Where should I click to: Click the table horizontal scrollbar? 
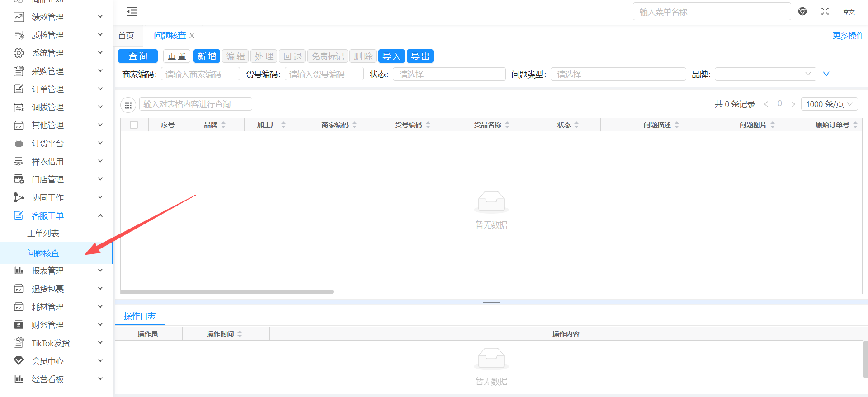[227, 292]
